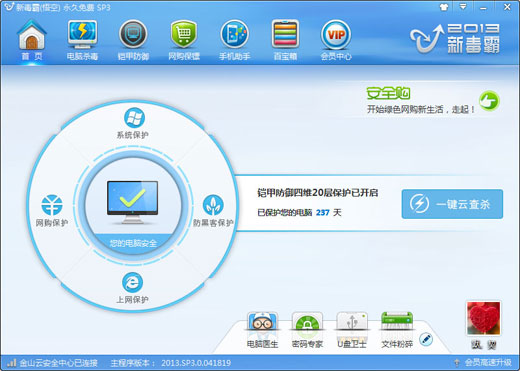Click the 防黑客保护 icon
Screen dimensions: 520x371
click(x=213, y=205)
